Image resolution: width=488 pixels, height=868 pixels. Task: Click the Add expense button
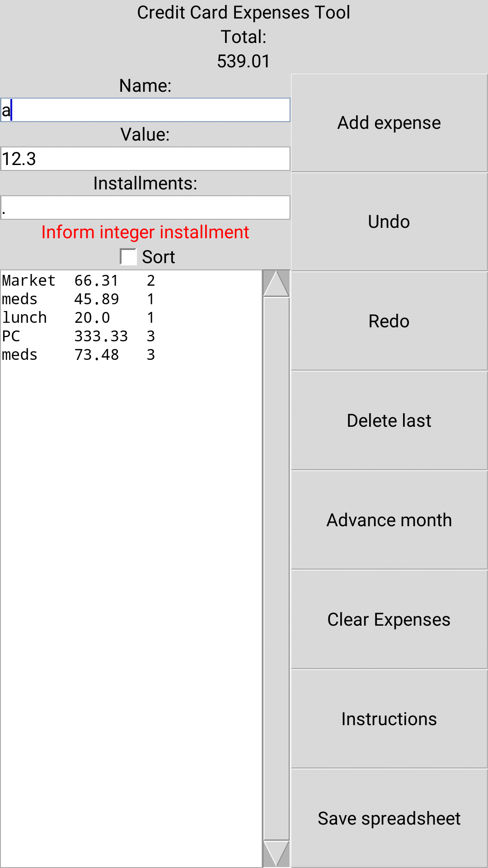click(x=388, y=122)
